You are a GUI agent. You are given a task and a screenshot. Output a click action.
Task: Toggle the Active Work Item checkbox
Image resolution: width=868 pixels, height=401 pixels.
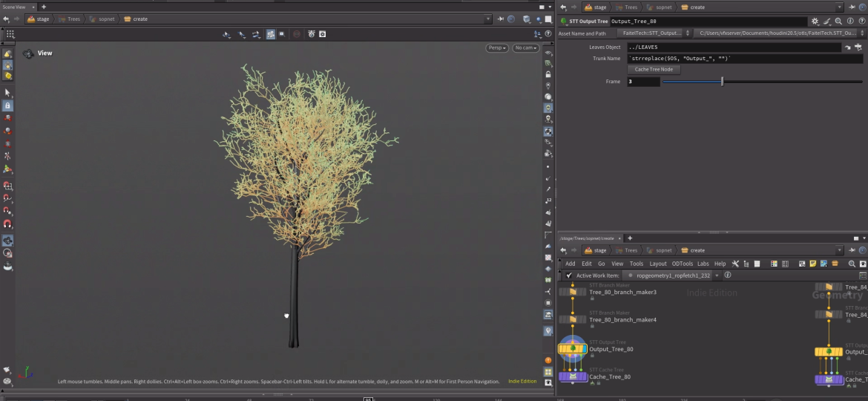click(x=568, y=276)
